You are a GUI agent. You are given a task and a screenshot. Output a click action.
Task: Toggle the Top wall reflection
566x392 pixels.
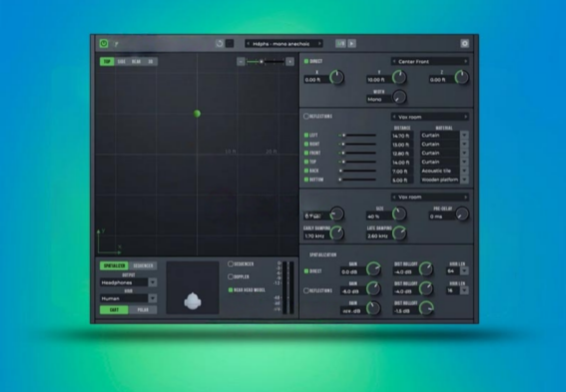306,162
